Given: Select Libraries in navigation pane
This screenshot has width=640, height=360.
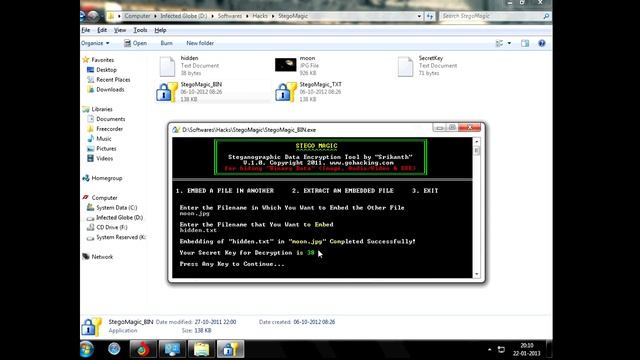Looking at the screenshot, I should tap(102, 109).
